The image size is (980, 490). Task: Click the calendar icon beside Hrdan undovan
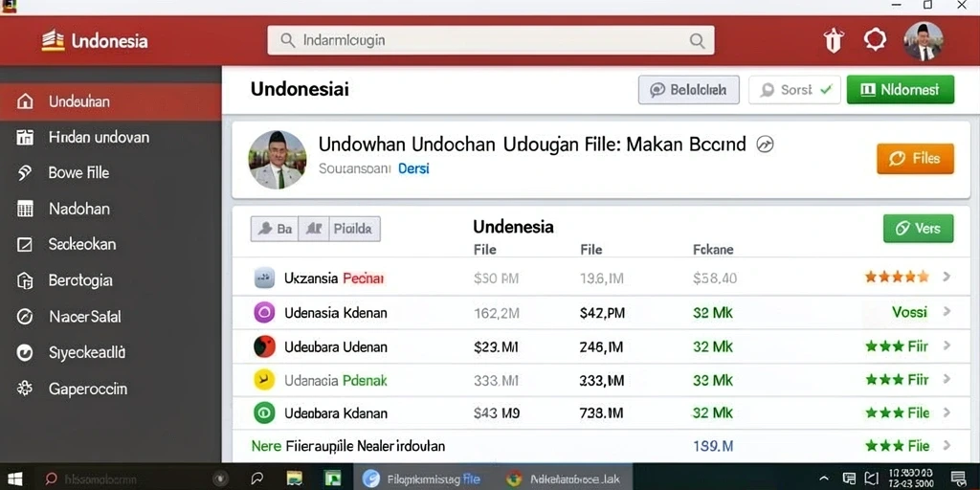point(25,137)
